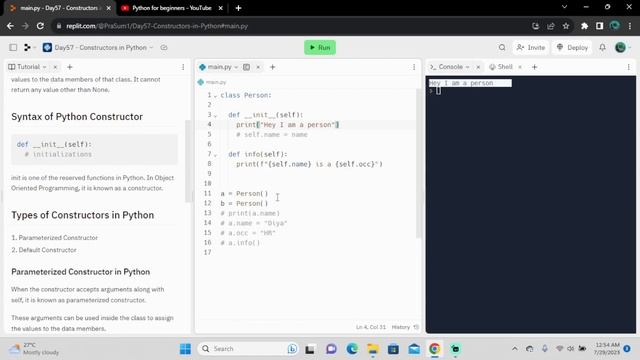Open Console pane options menu
Screen dimensions: 640x360
coord(629,67)
